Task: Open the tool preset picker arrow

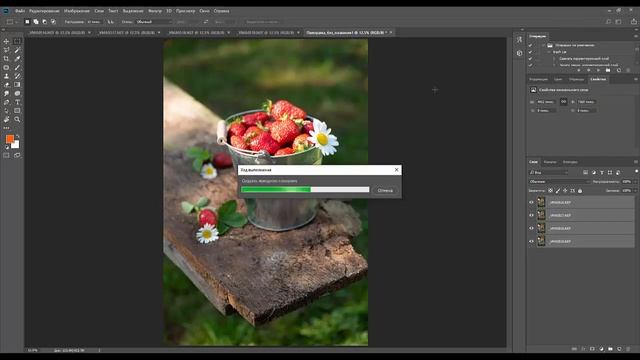Action: [17, 22]
